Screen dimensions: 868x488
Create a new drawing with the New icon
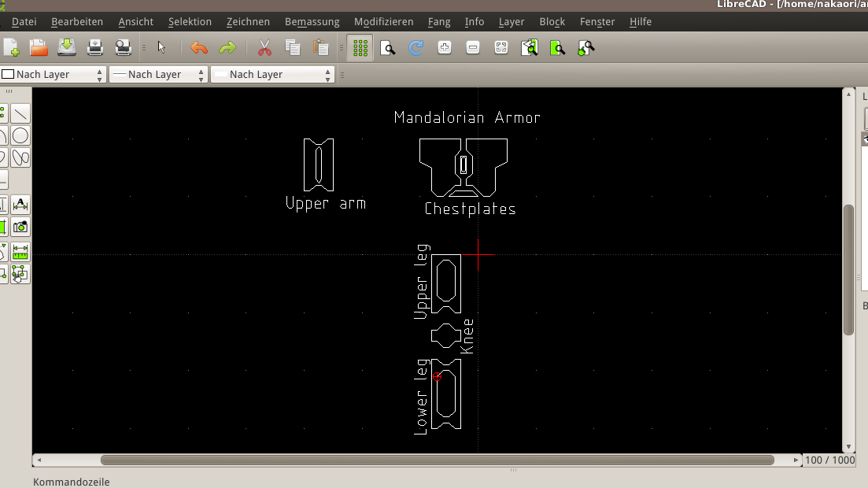11,48
